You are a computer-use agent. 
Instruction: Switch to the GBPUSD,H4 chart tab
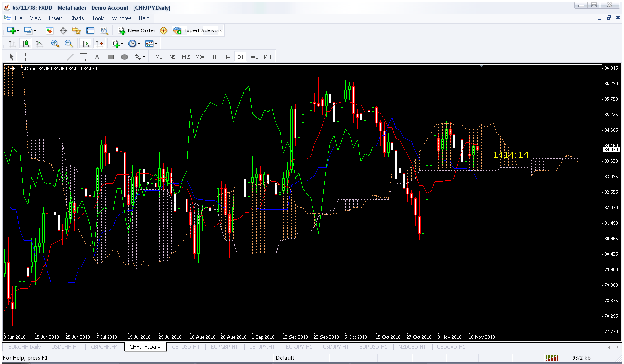187,347
